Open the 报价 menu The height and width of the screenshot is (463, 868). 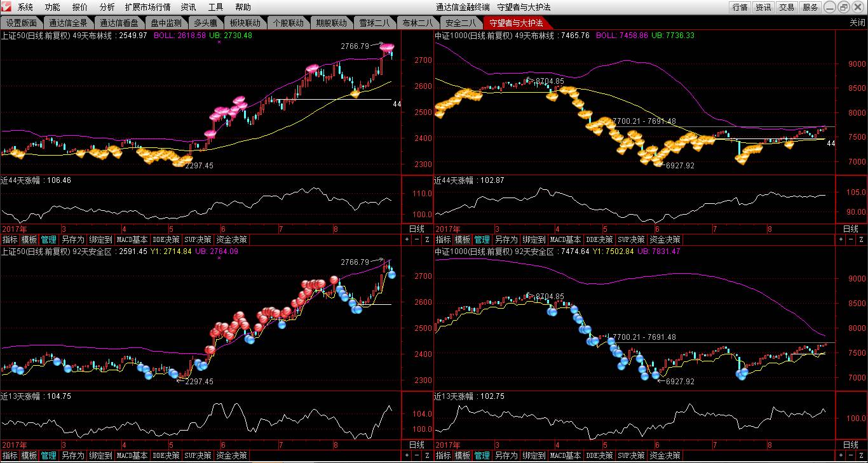coord(80,7)
